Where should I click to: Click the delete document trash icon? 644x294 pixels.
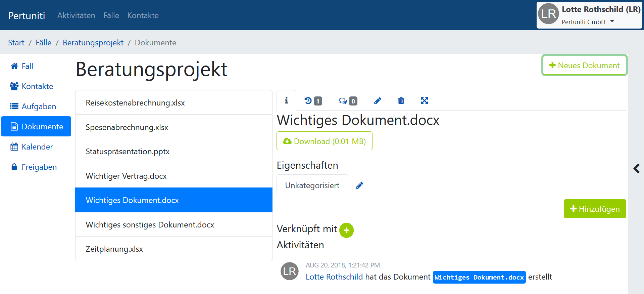click(x=401, y=101)
